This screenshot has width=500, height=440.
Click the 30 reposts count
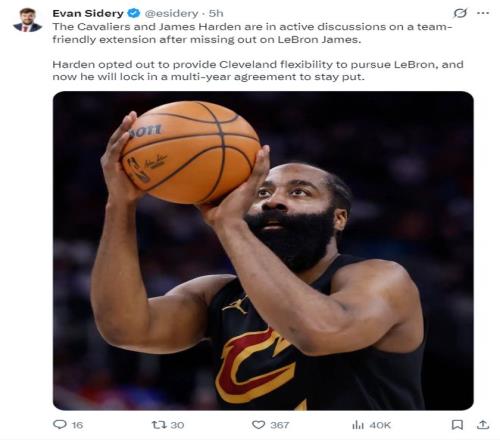(177, 425)
